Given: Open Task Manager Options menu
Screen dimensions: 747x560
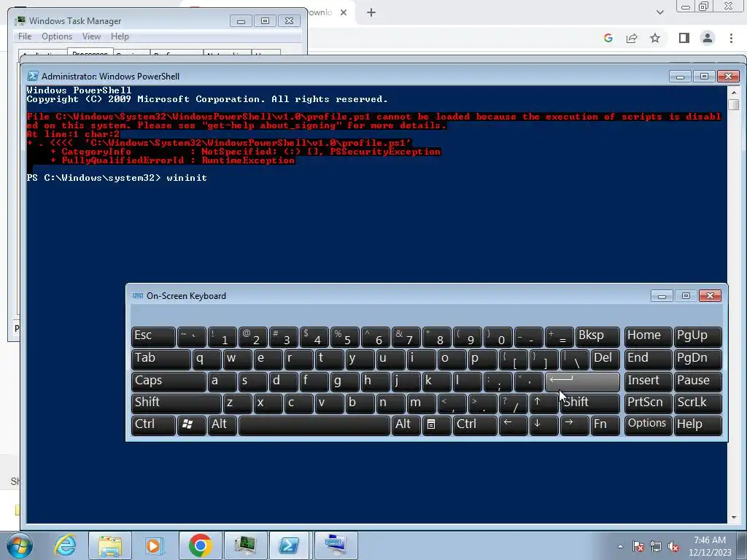Looking at the screenshot, I should tap(57, 36).
